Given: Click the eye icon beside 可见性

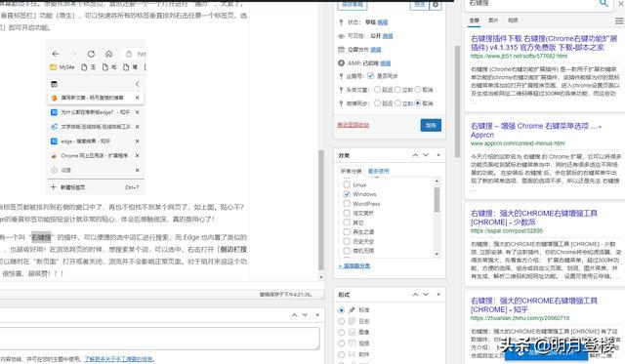Looking at the screenshot, I should pyautogui.click(x=341, y=36).
